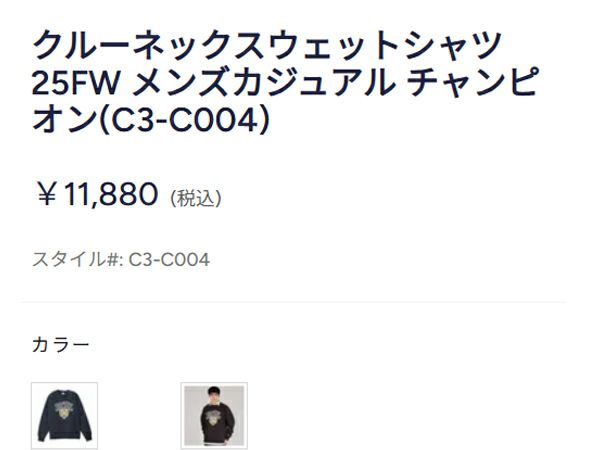Click the スタイル# label text
The height and width of the screenshot is (450, 600).
coord(75,259)
